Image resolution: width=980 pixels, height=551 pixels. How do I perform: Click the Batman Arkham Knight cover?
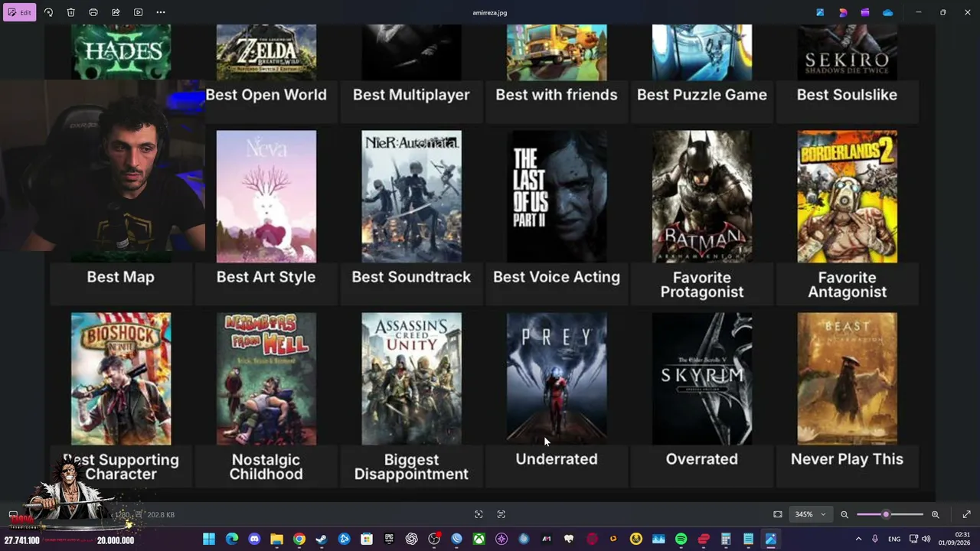click(x=702, y=196)
